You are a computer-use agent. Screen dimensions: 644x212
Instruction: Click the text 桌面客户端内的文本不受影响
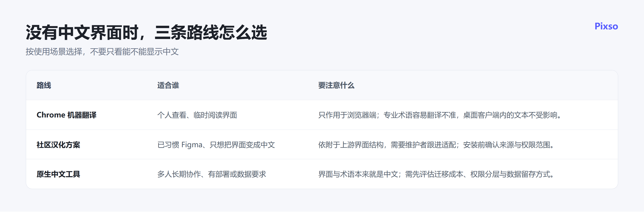pos(510,115)
